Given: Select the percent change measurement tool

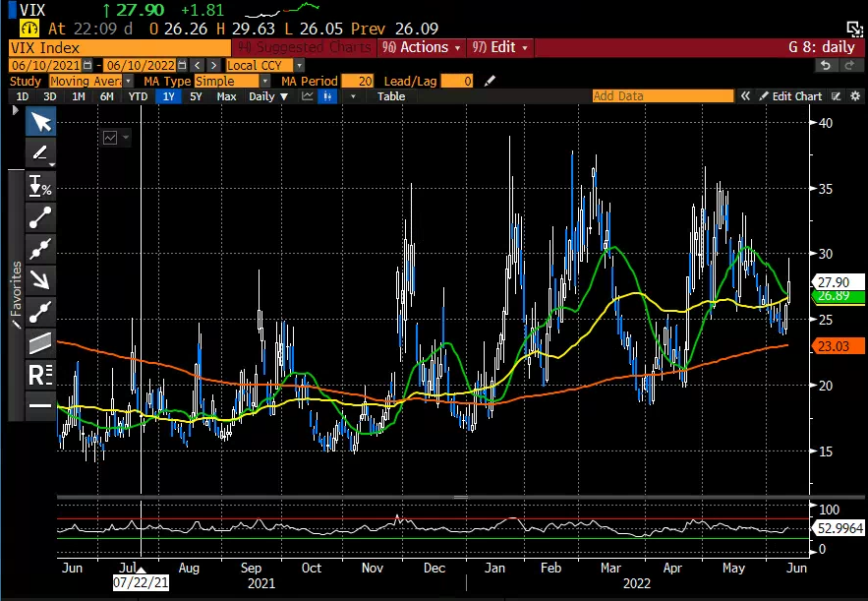Looking at the screenshot, I should click(x=40, y=186).
